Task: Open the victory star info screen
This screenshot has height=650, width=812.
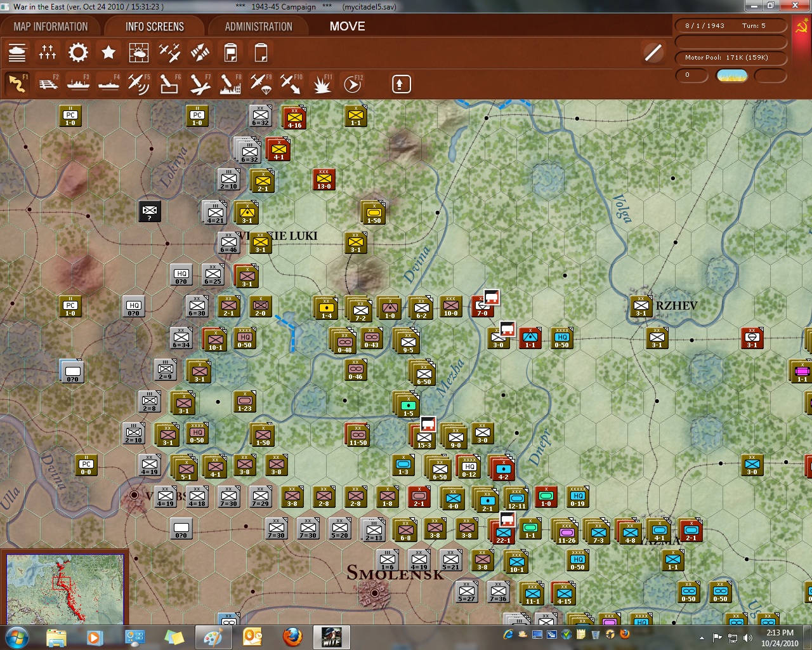Action: (108, 53)
